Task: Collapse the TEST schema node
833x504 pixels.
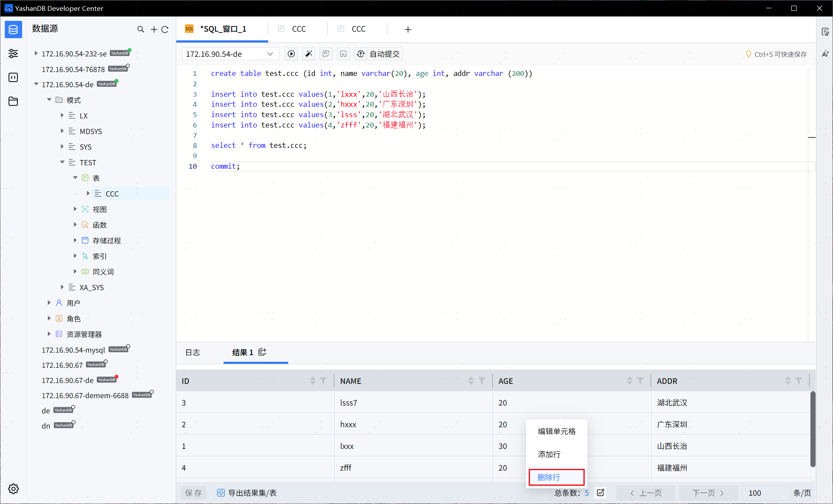Action: click(62, 162)
